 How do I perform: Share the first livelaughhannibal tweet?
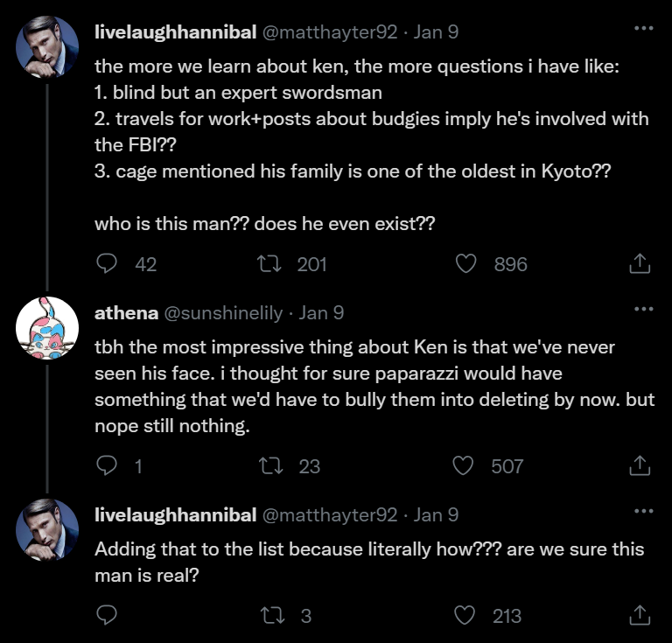(640, 263)
